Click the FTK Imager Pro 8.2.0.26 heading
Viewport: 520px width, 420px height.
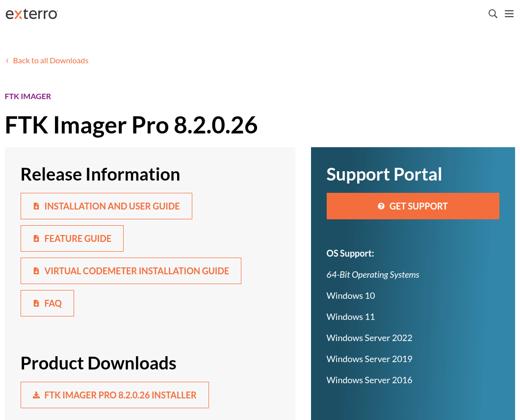pos(131,125)
